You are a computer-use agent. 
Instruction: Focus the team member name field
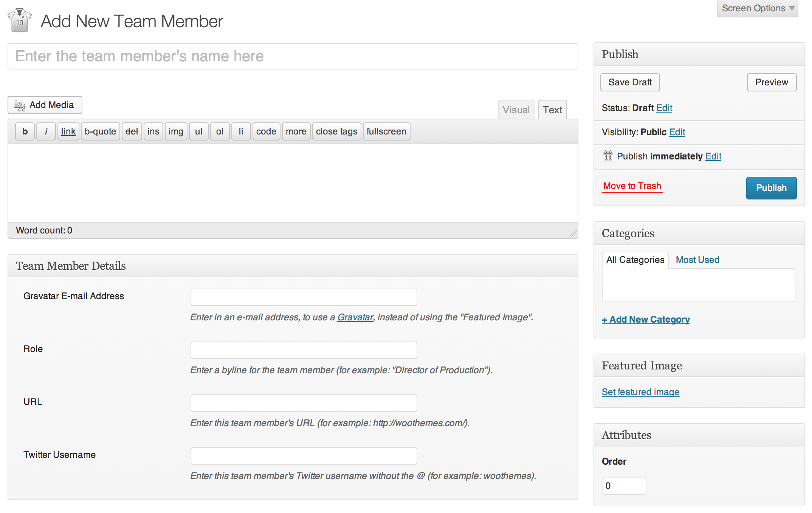click(x=293, y=56)
